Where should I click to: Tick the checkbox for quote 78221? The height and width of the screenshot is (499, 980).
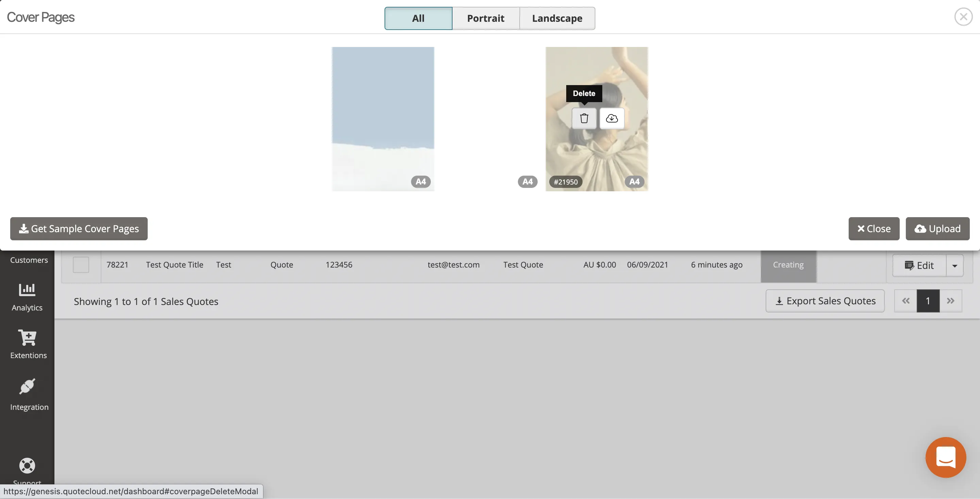pyautogui.click(x=81, y=265)
